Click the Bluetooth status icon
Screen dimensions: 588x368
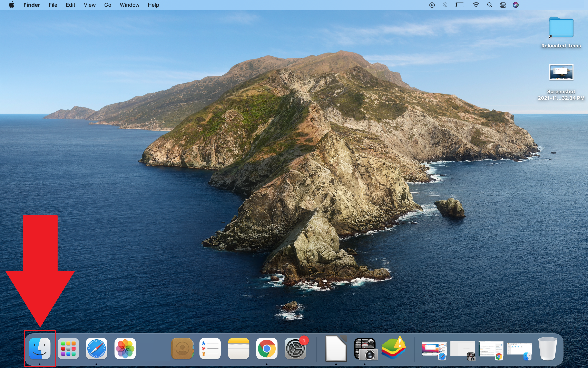(445, 5)
